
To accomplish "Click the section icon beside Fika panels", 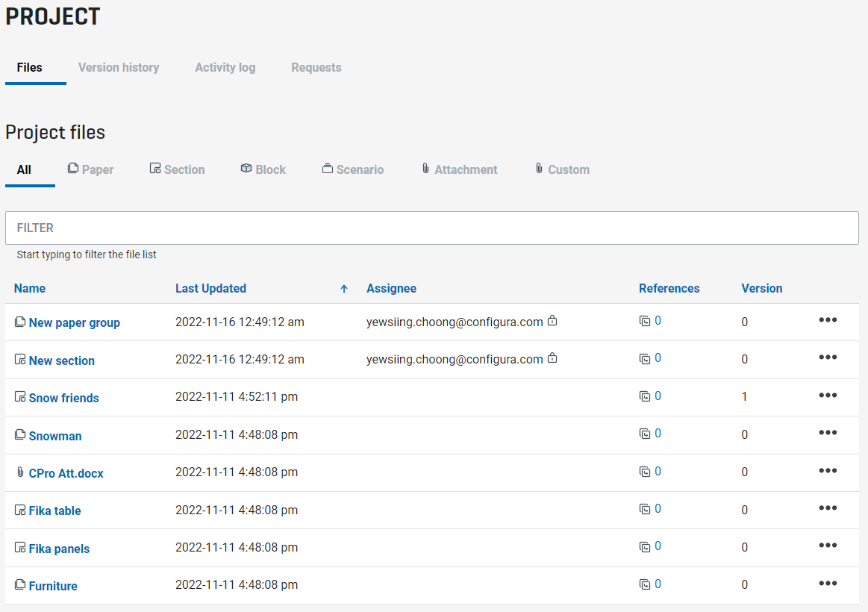I will click(20, 547).
